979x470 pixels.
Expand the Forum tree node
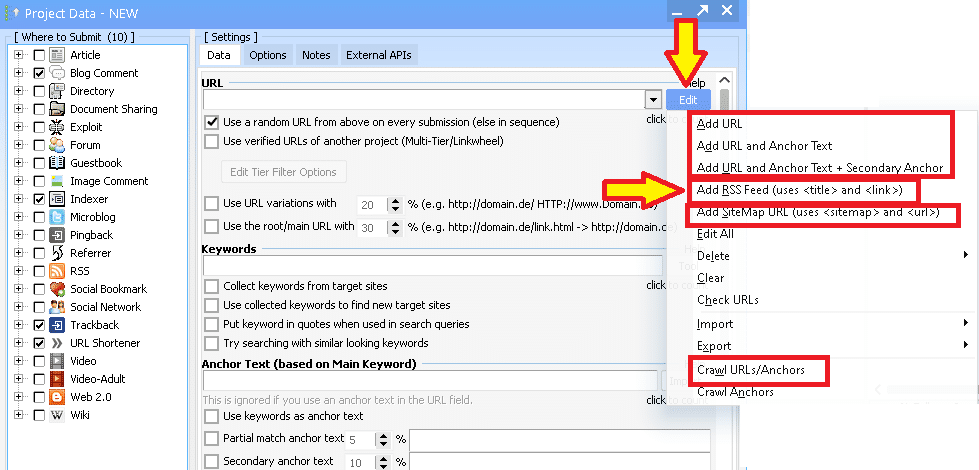pos(18,145)
